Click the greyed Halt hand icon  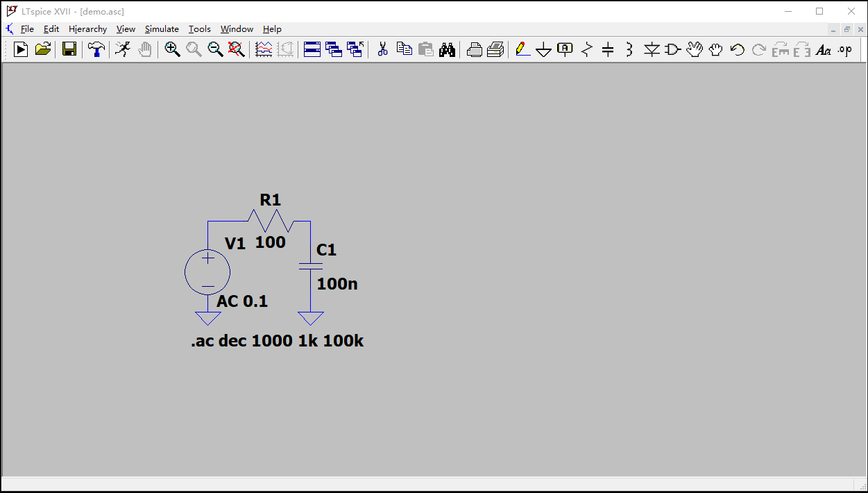point(144,49)
